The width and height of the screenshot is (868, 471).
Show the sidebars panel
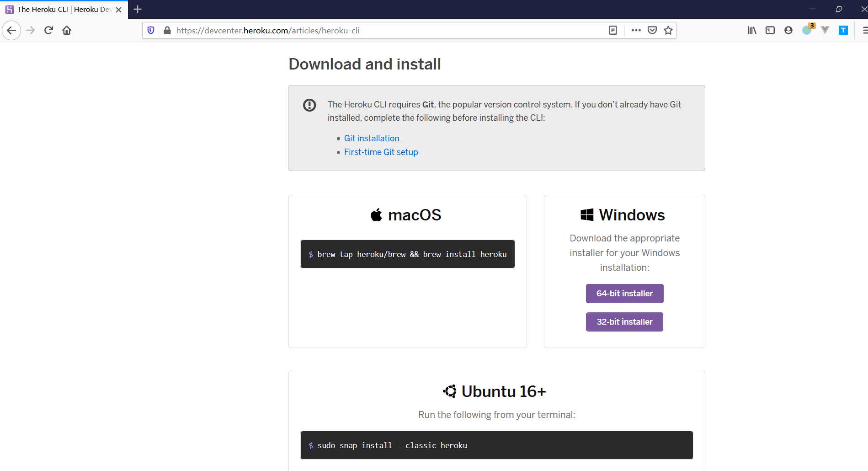tap(770, 31)
